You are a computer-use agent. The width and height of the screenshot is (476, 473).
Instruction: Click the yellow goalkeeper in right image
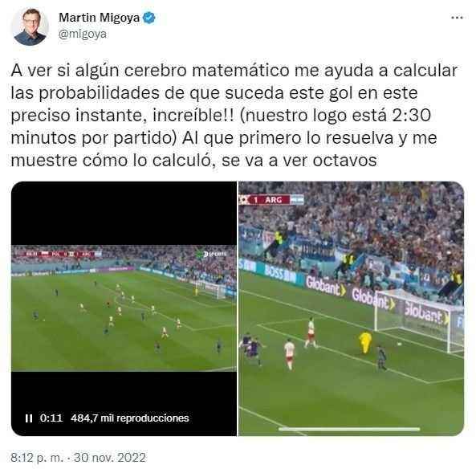(365, 342)
